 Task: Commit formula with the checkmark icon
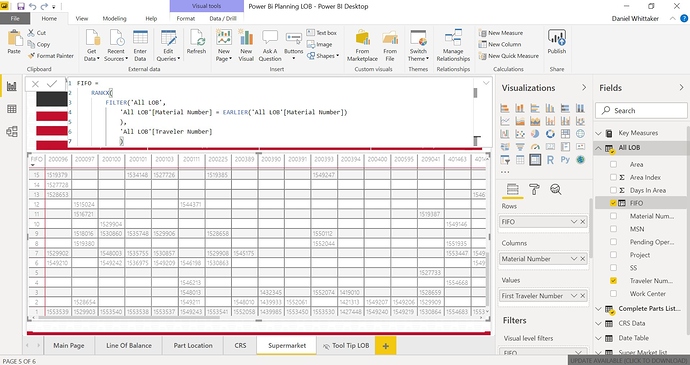click(x=52, y=84)
